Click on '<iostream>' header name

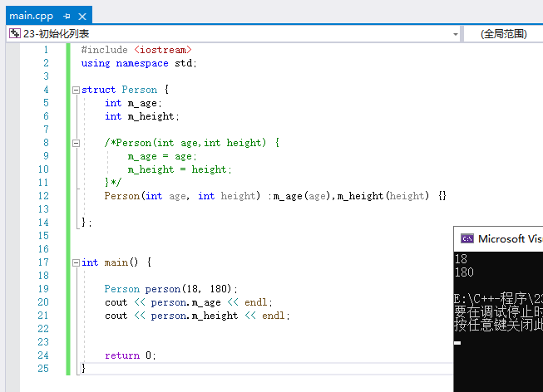pos(163,50)
